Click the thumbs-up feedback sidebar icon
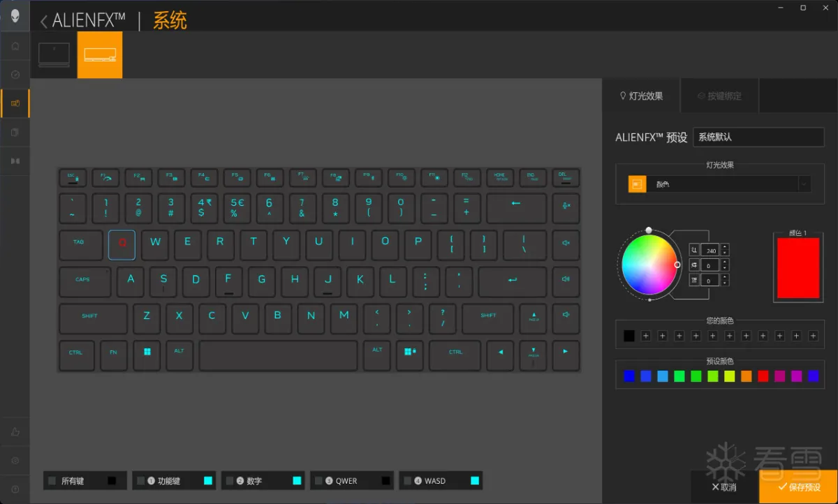The width and height of the screenshot is (838, 504). tap(15, 432)
